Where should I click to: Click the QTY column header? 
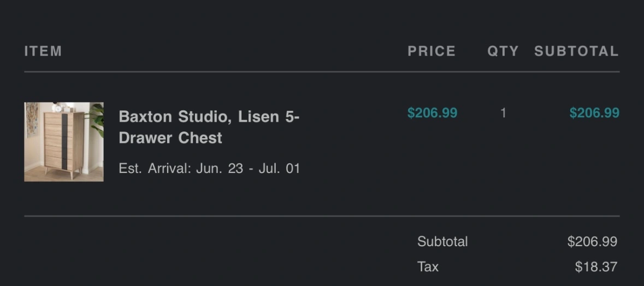tap(503, 51)
